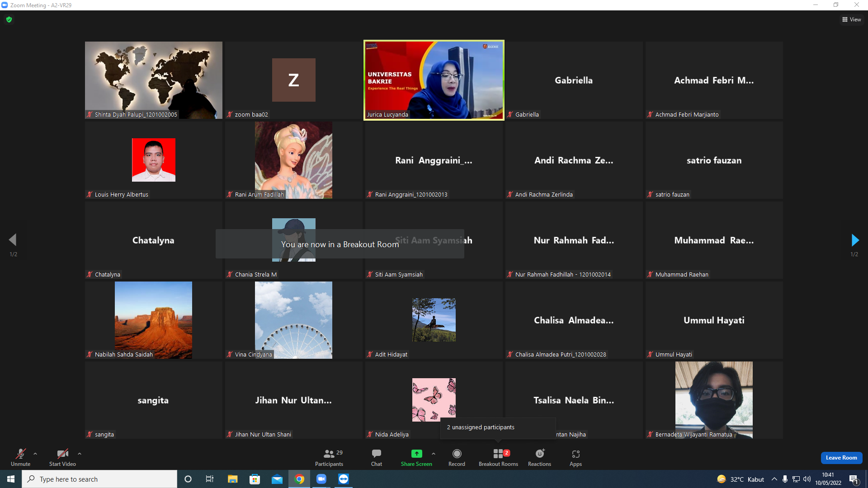
Task: Click the green Share Screen button
Action: pyautogui.click(x=416, y=457)
